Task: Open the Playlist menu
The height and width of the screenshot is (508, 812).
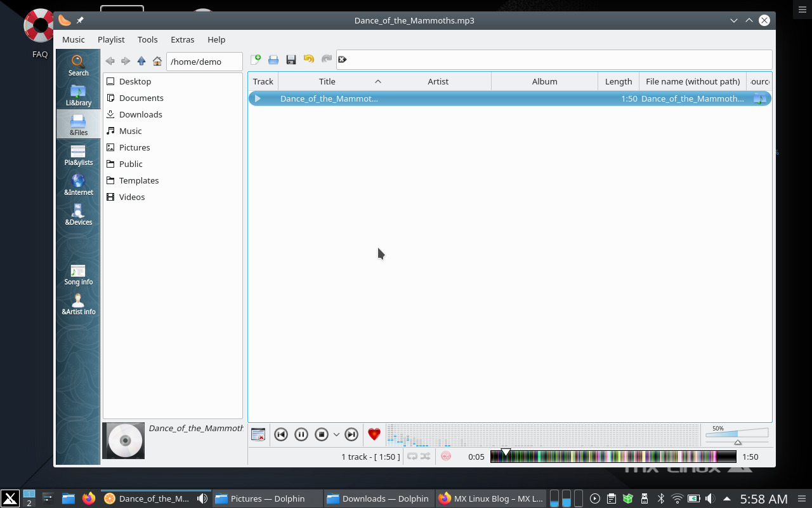Action: tap(111, 39)
